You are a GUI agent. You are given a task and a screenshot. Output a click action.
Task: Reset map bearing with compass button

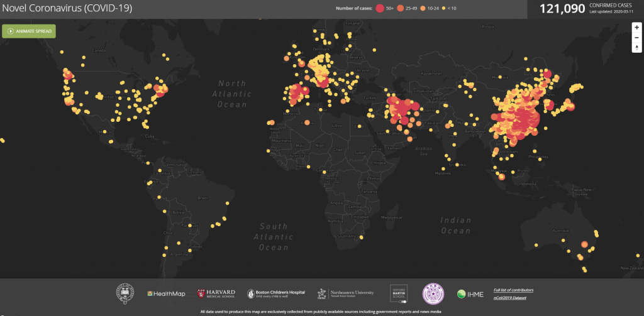(636, 47)
